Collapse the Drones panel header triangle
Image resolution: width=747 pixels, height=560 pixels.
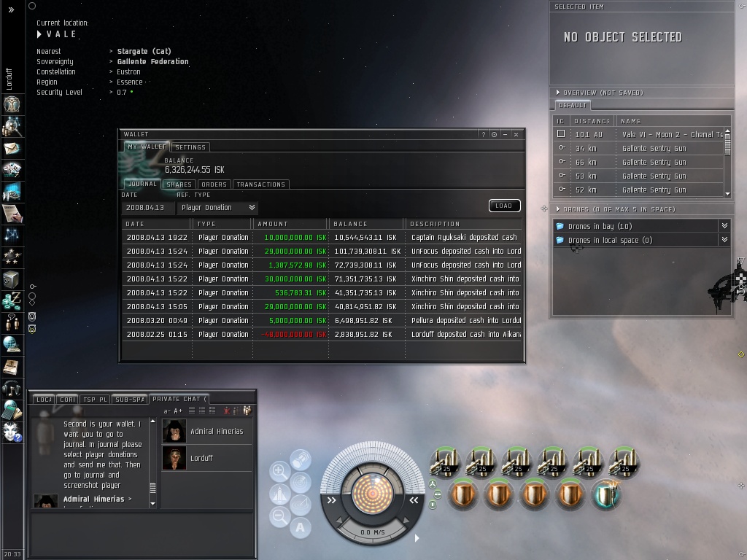(558, 209)
